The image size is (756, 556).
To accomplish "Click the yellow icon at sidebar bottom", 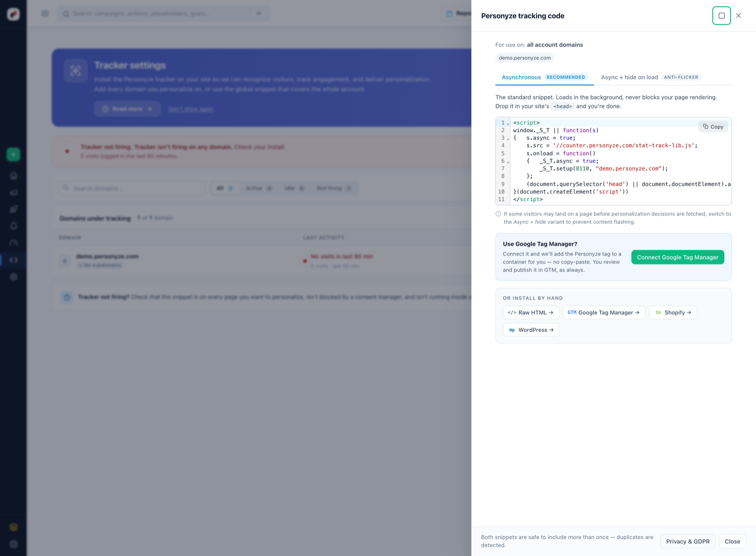I will click(x=13, y=527).
